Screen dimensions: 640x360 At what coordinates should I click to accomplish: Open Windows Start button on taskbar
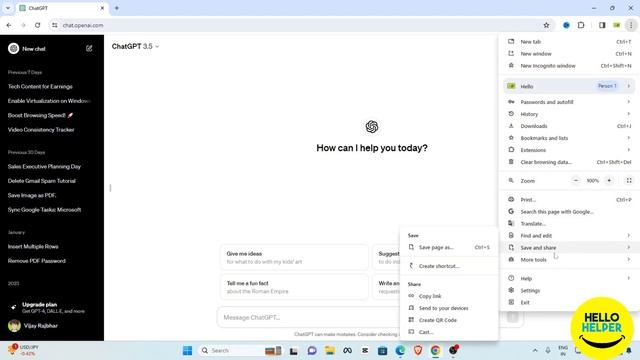pyautogui.click(x=187, y=350)
